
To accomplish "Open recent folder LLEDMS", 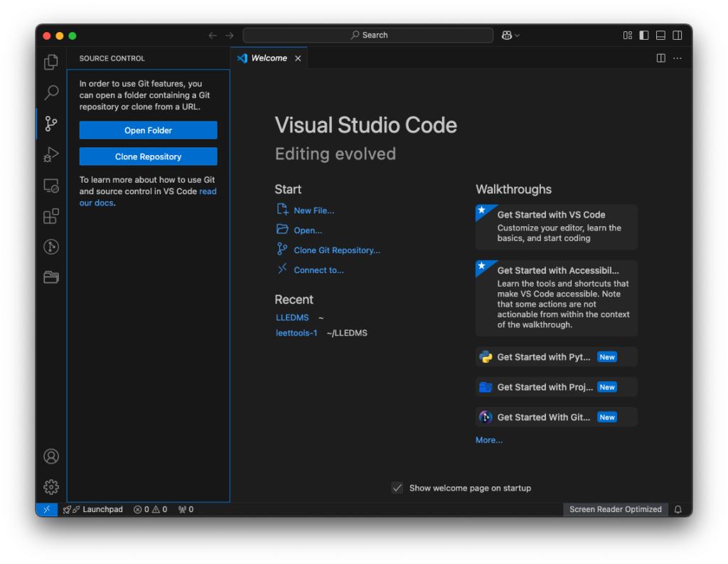I will coord(292,317).
